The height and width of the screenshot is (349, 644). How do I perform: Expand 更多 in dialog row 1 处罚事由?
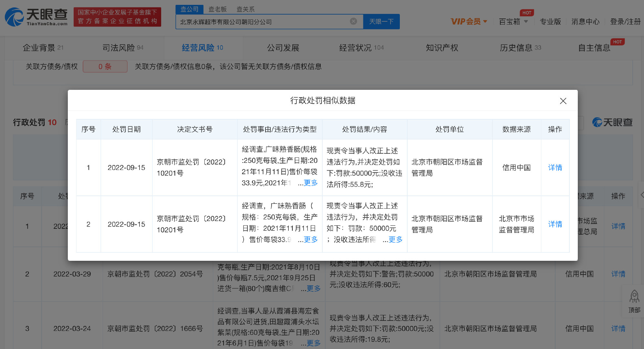tap(311, 183)
